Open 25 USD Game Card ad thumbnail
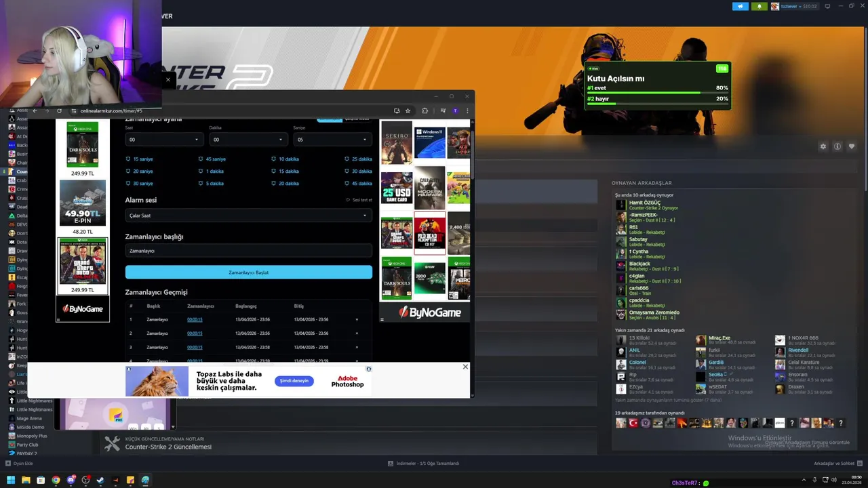Image resolution: width=868 pixels, height=488 pixels. 396,188
